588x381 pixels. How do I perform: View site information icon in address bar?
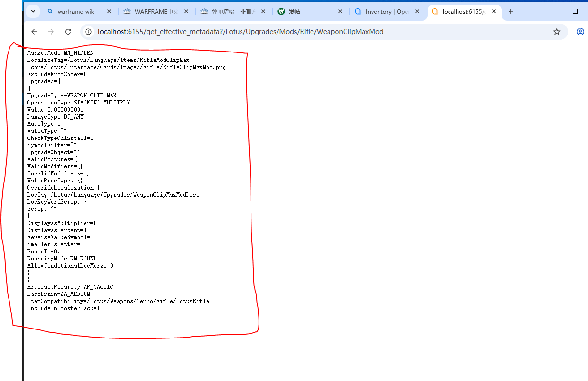88,32
